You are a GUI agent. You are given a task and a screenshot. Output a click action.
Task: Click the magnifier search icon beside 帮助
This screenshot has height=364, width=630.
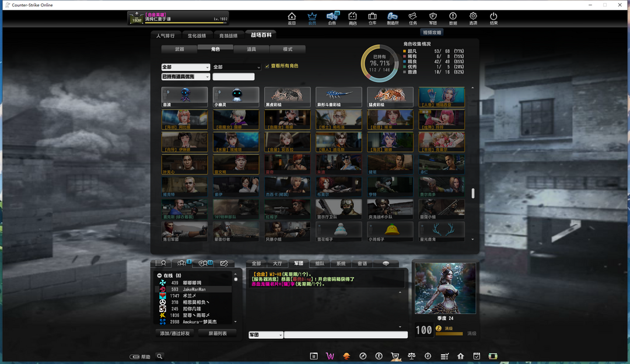[159, 356]
